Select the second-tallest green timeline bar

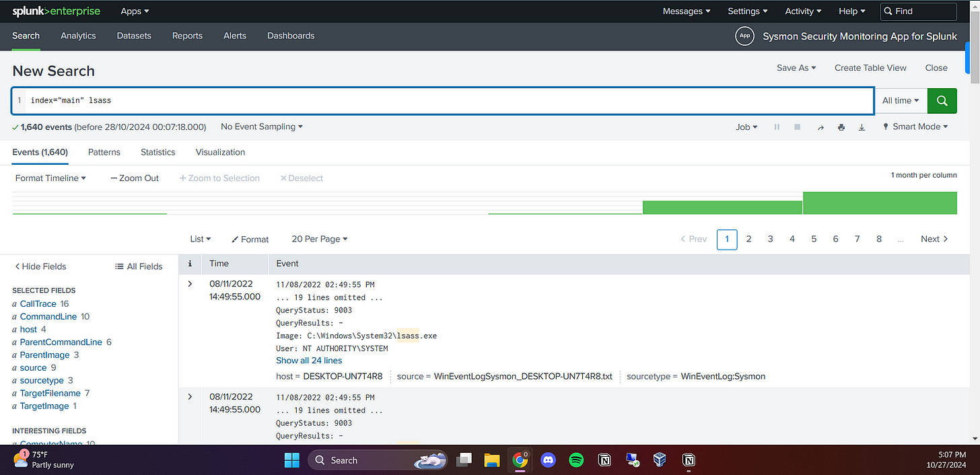tap(722, 207)
